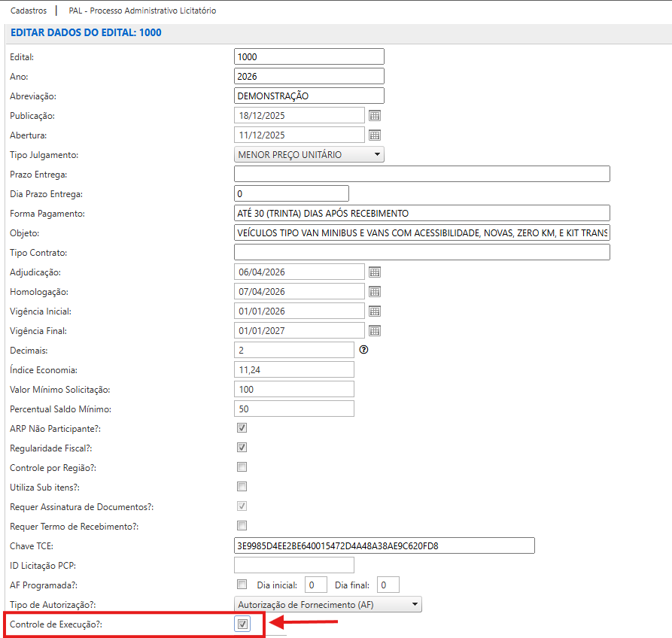Click the Edital number field
The width and height of the screenshot is (672, 638).
[309, 56]
